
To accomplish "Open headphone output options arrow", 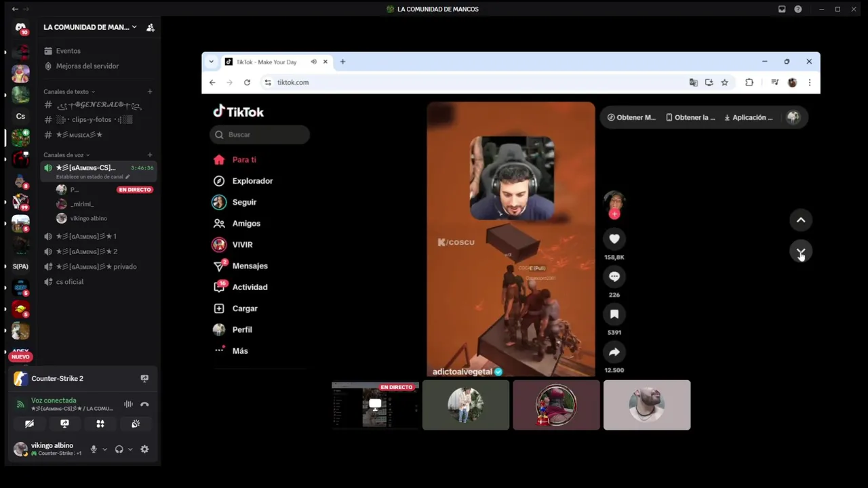I will pos(130,449).
